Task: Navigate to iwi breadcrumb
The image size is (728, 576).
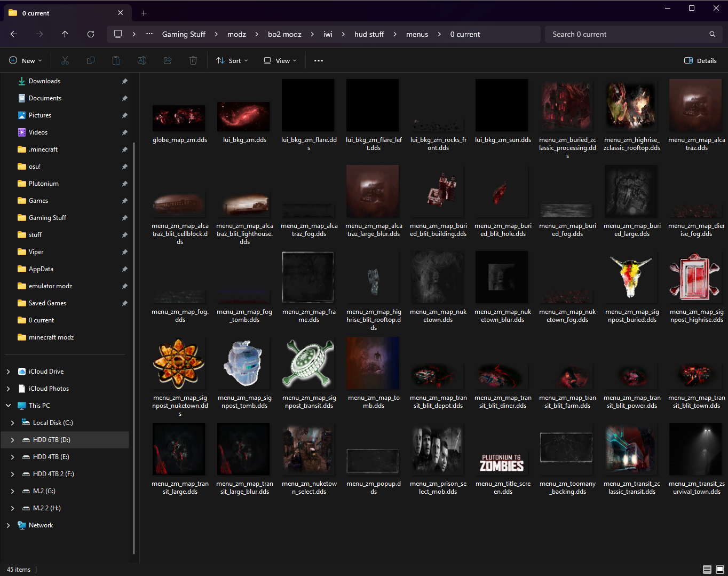Action: (328, 34)
